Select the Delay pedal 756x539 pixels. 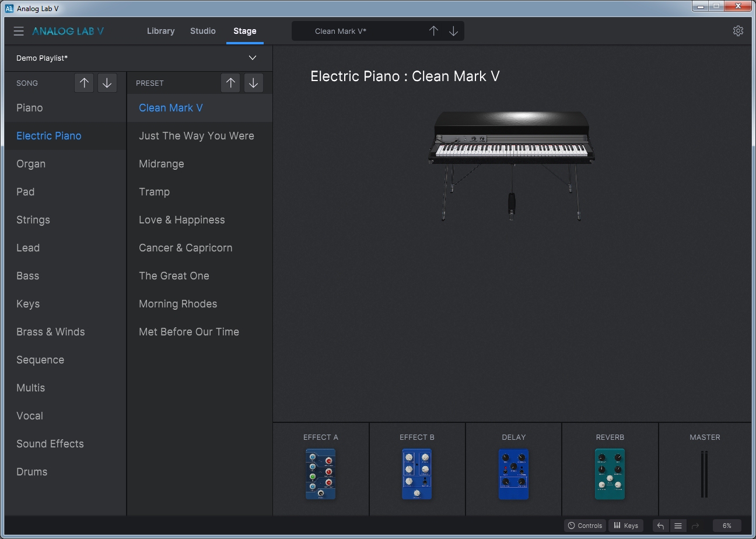[x=513, y=474]
